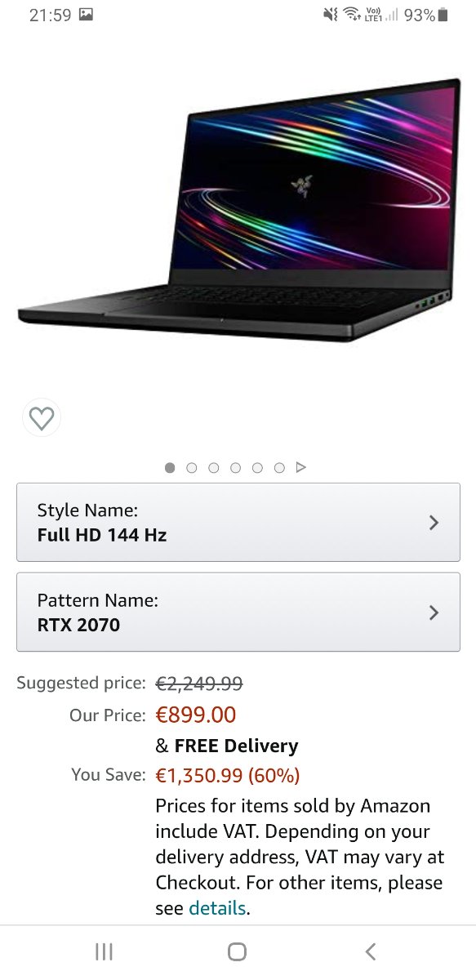Tap the battery icon in status bar
The width and height of the screenshot is (476, 980).
tap(443, 15)
